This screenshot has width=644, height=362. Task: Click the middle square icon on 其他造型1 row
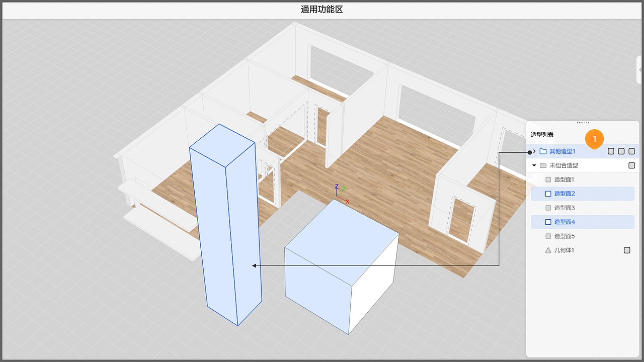tap(620, 151)
